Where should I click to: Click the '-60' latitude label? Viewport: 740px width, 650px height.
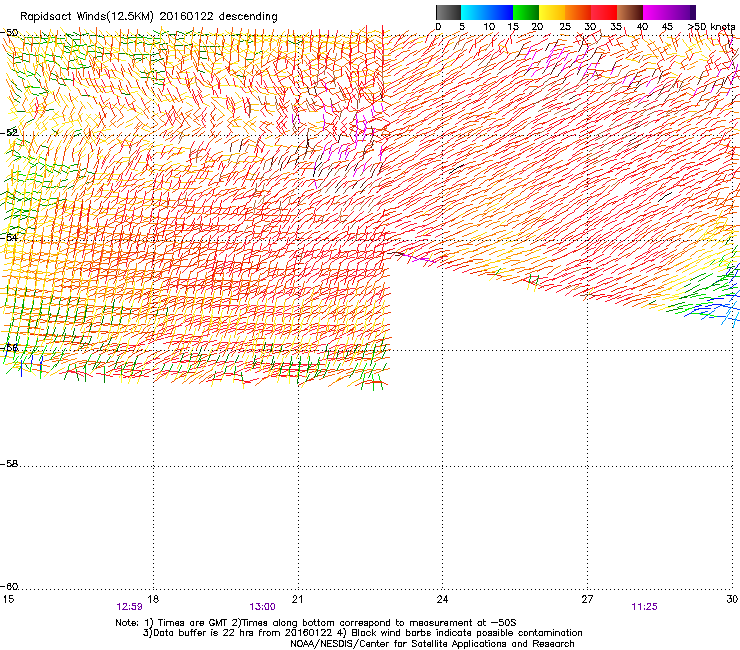(x=9, y=586)
